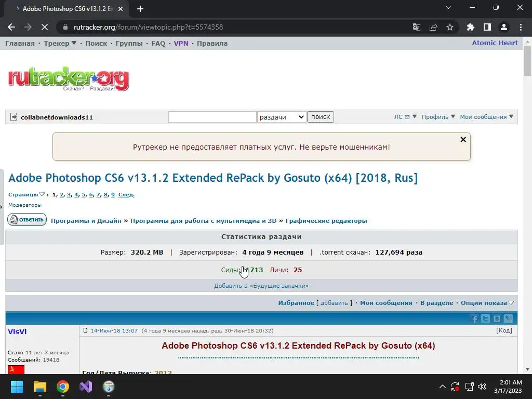Expand the Профиль dropdown

tap(438, 117)
